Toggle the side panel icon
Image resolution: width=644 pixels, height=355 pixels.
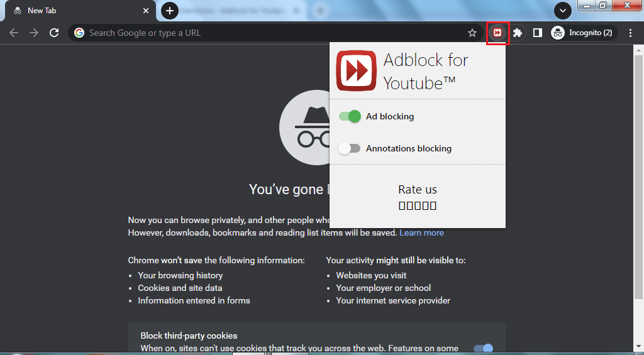point(537,33)
